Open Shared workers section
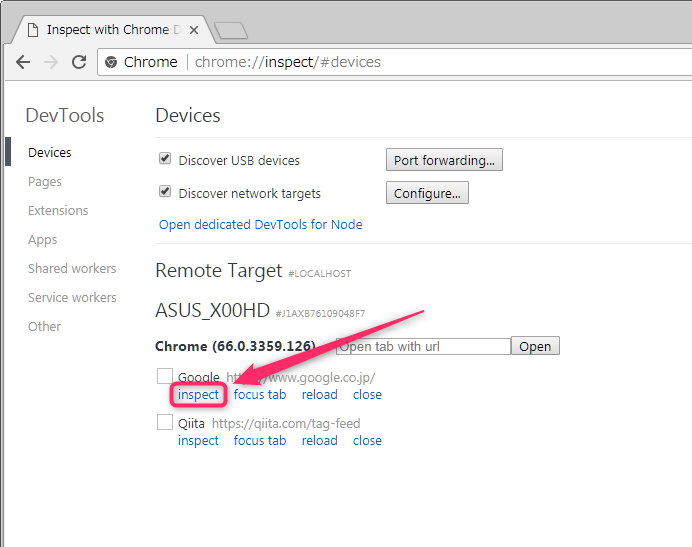This screenshot has width=692, height=547. tap(72, 268)
